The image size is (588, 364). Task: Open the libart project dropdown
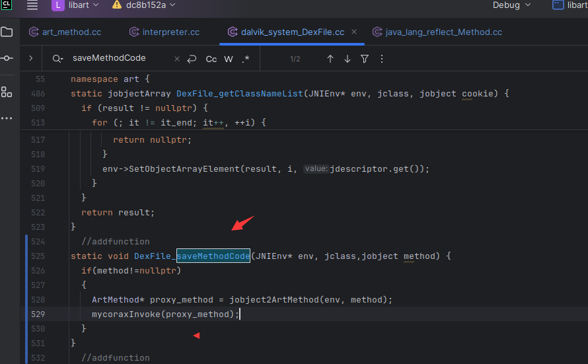(x=75, y=5)
